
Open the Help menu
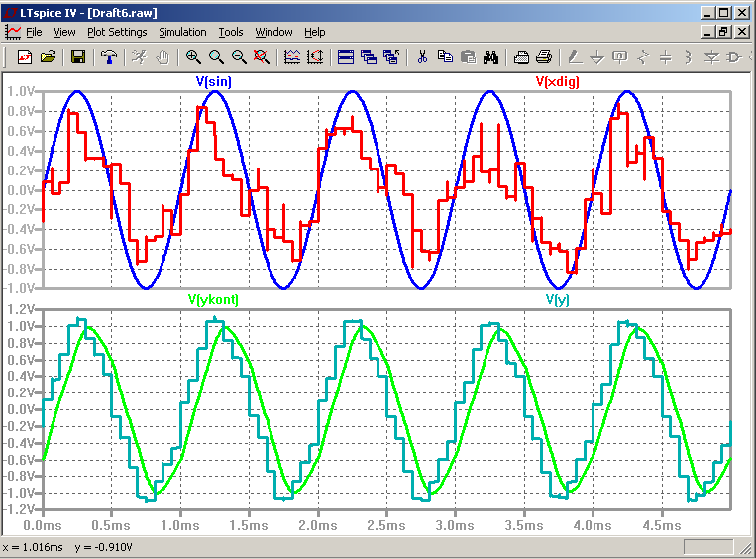pyautogui.click(x=315, y=32)
